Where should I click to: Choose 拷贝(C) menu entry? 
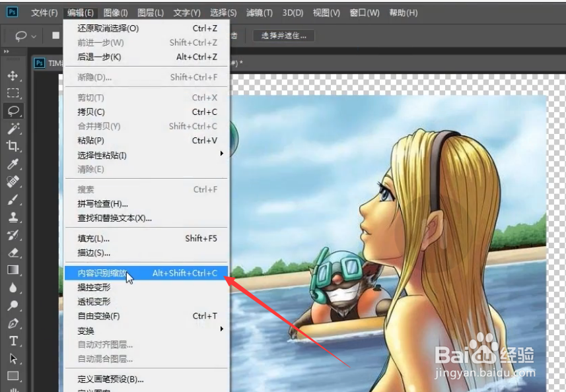coord(147,112)
